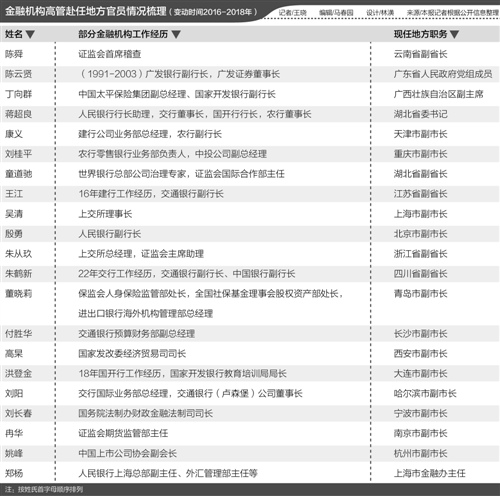The height and width of the screenshot is (496, 500).
Task: Click the name 殷勇
Action: point(14,234)
